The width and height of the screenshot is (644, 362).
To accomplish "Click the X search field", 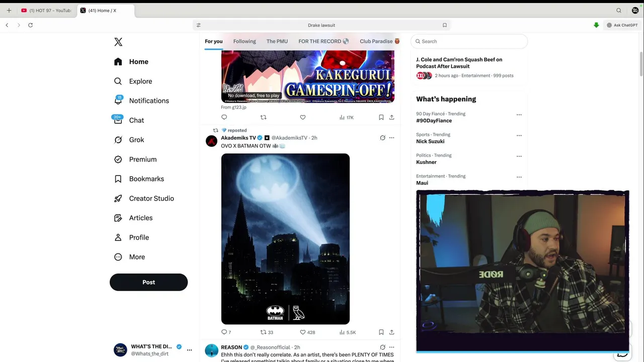I will 469,41.
